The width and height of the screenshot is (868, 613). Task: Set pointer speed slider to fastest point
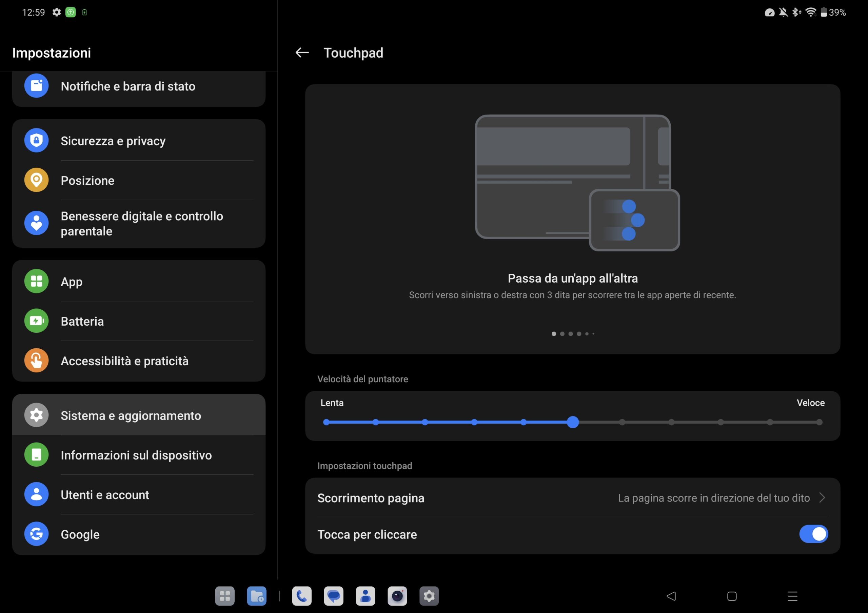point(819,422)
